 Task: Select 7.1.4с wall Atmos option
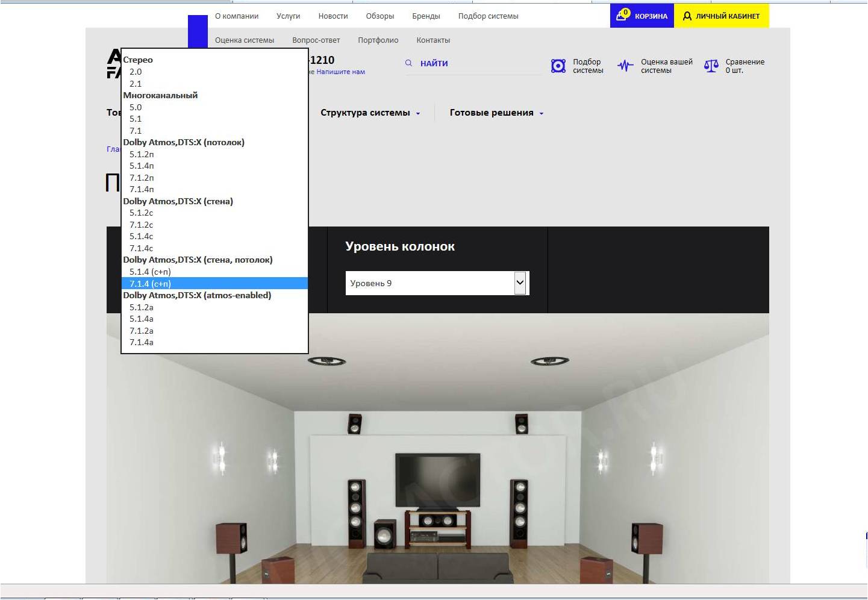[214, 248]
